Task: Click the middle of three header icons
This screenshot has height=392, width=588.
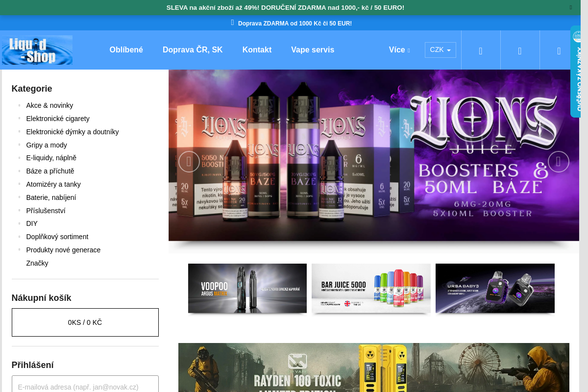Action: 520,50
